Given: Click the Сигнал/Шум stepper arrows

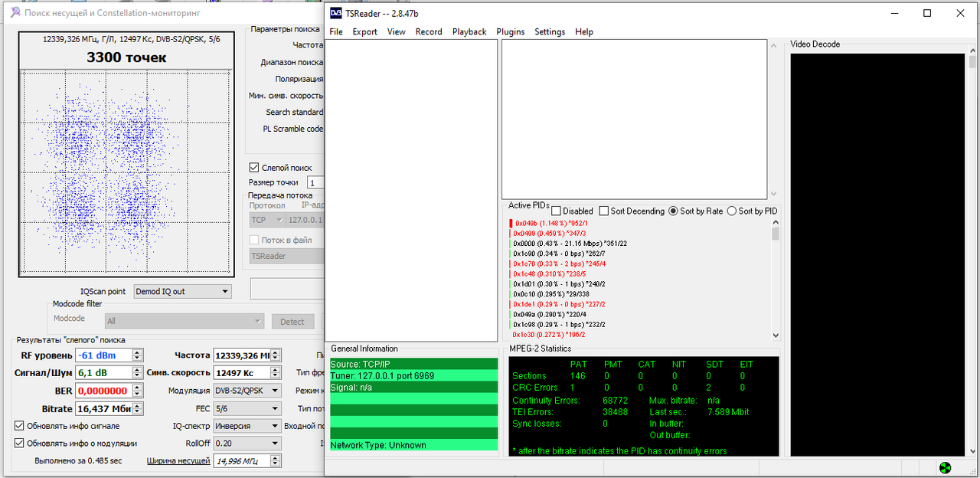Looking at the screenshot, I should click(x=137, y=372).
